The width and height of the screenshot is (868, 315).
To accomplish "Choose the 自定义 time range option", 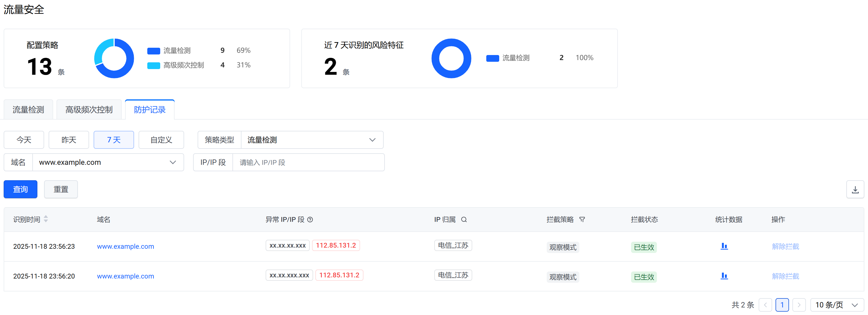I will [161, 140].
